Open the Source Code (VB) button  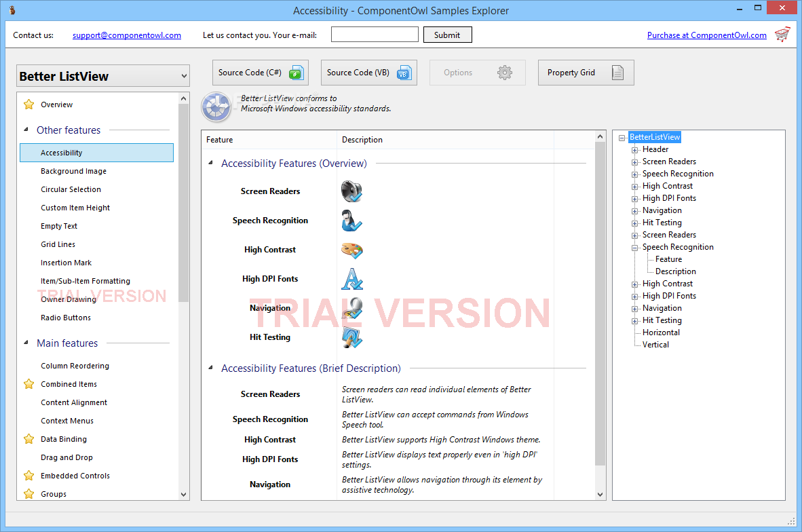point(369,73)
